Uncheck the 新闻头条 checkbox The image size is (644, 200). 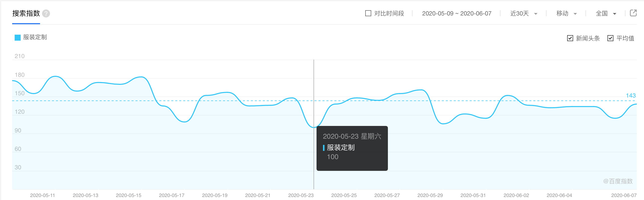pyautogui.click(x=570, y=38)
